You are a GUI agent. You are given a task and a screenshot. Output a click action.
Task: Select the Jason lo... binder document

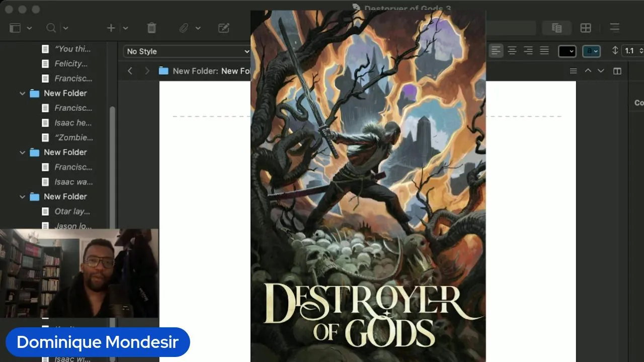[x=73, y=226]
